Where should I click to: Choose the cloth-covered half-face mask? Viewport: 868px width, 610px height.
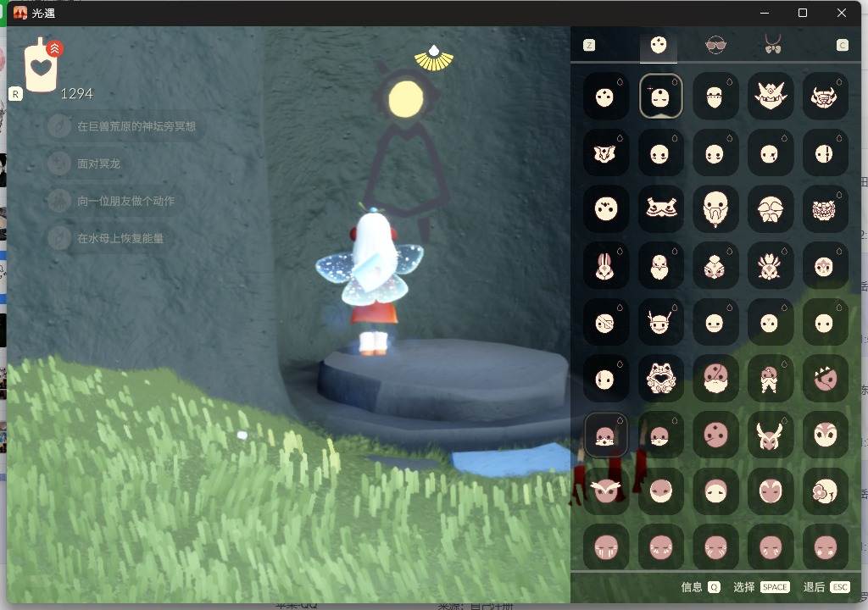(x=715, y=97)
